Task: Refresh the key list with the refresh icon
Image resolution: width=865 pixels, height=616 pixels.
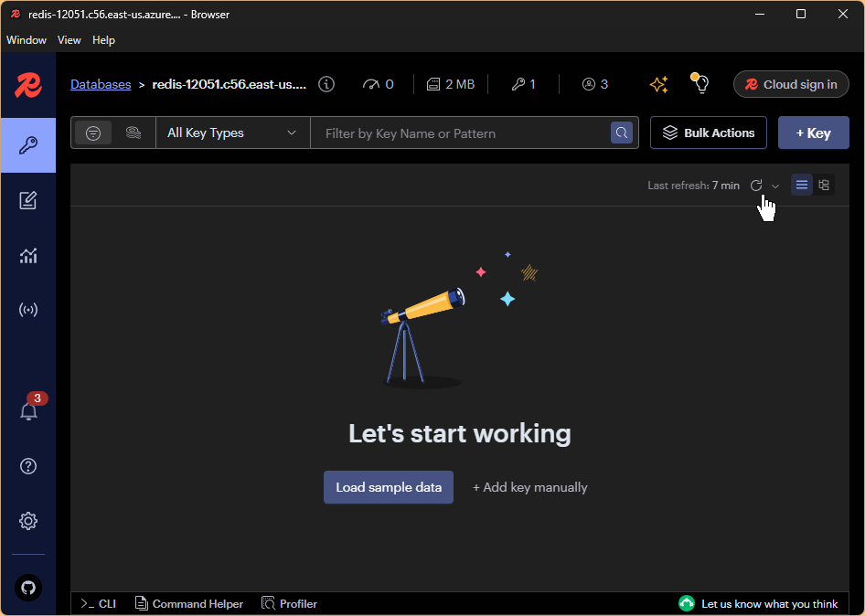Action: coord(756,186)
